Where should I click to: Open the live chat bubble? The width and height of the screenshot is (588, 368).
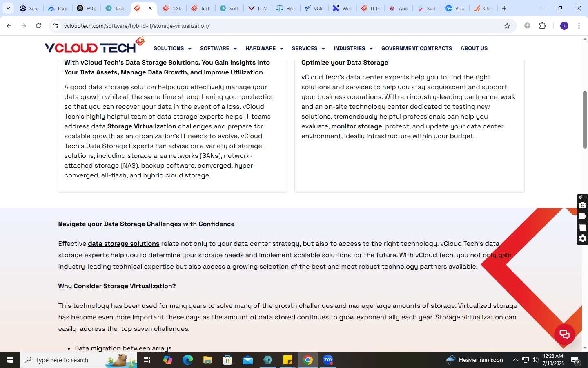[x=565, y=334]
